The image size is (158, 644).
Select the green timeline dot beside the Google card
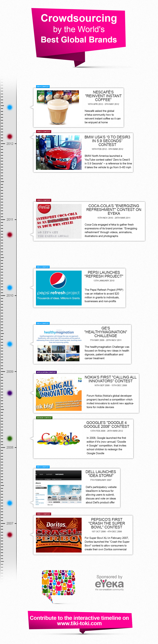pyautogui.click(x=10, y=438)
